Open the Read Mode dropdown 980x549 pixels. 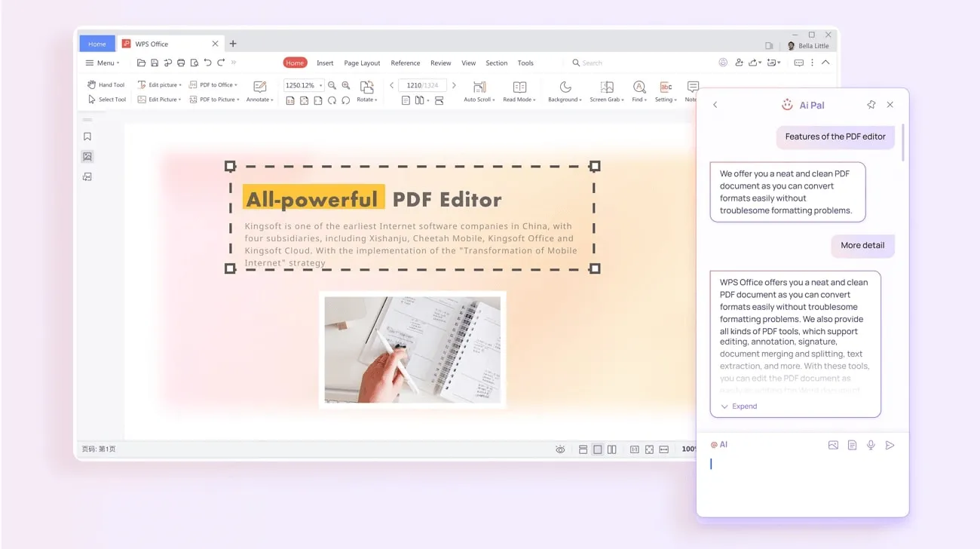coord(519,90)
